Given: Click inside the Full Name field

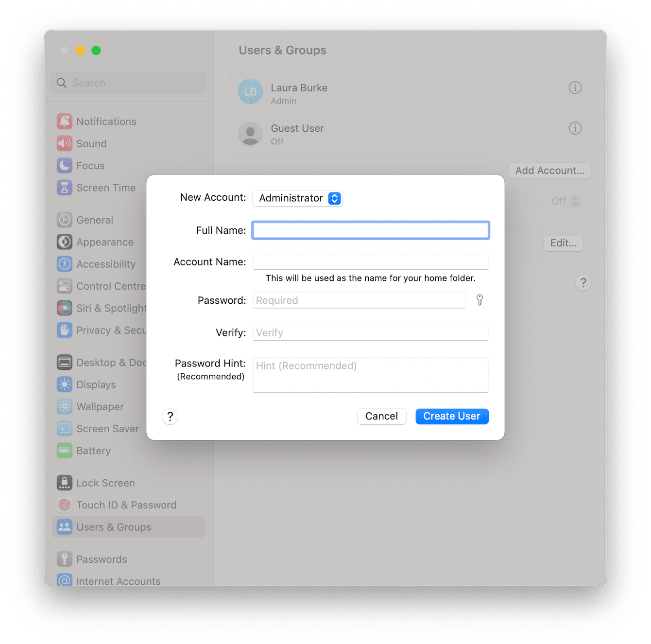Looking at the screenshot, I should [x=370, y=230].
